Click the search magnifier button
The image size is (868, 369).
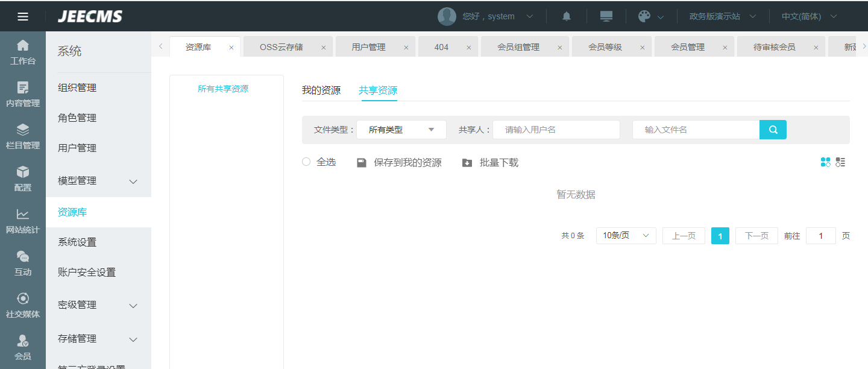tap(773, 130)
